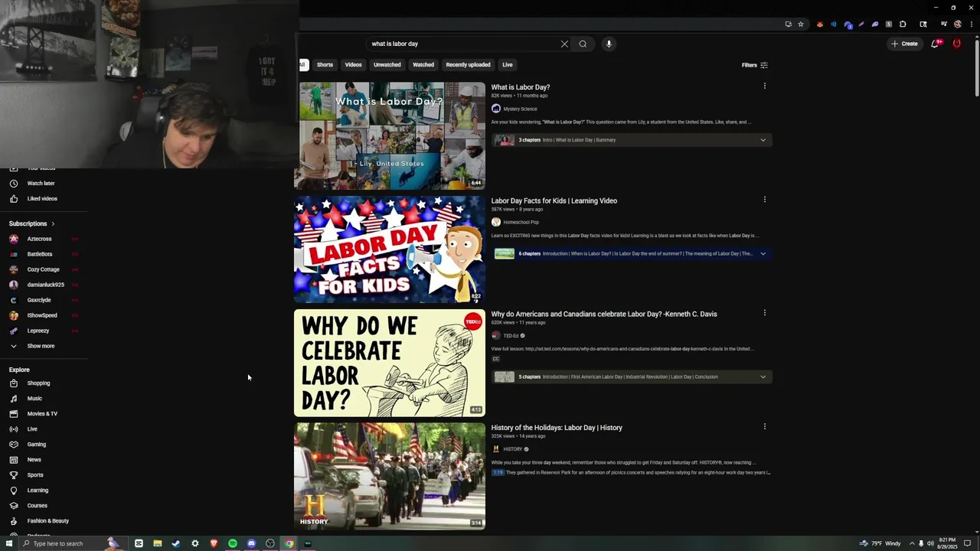
Task: Click the voice search microphone icon
Action: click(609, 44)
